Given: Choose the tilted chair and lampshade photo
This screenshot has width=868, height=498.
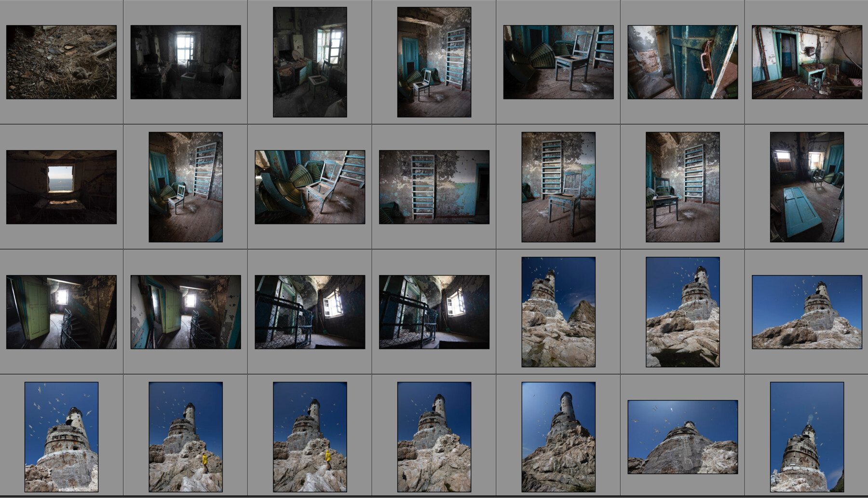Looking at the screenshot, I should [310, 187].
